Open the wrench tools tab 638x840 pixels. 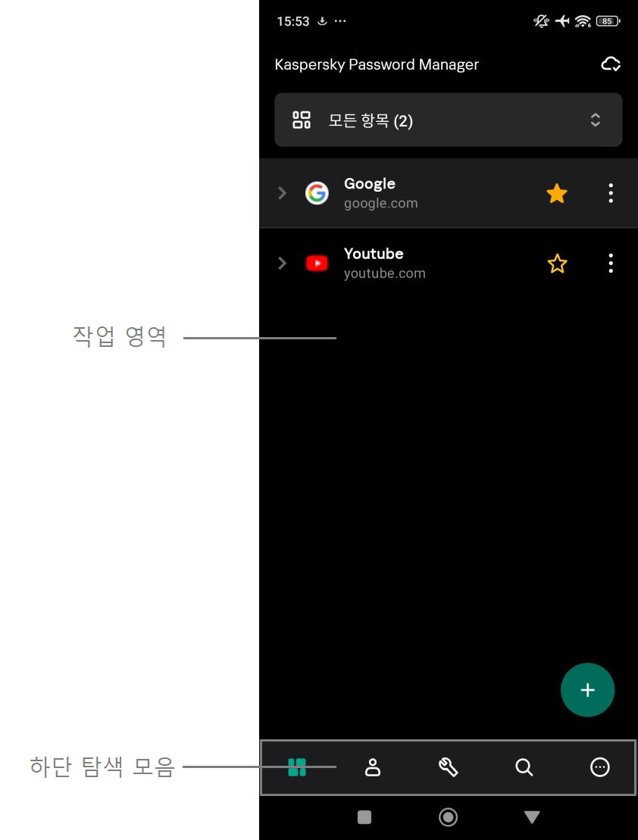[x=449, y=767]
